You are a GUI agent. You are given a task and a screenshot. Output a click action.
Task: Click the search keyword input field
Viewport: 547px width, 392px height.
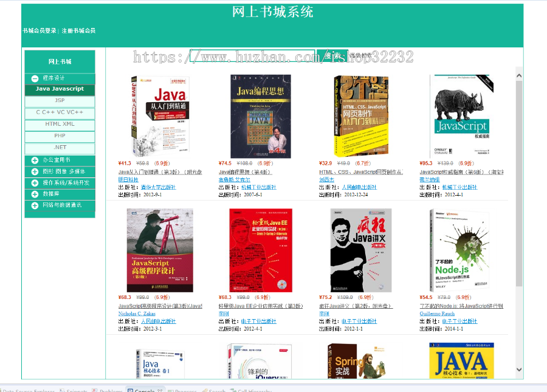tap(252, 57)
